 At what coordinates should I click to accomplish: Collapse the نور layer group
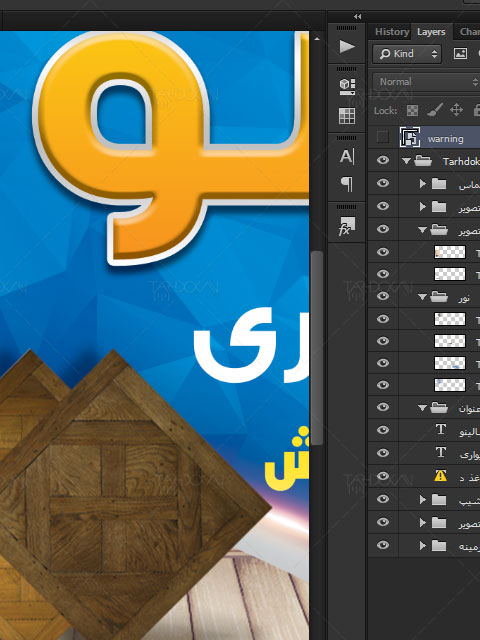[x=422, y=297]
